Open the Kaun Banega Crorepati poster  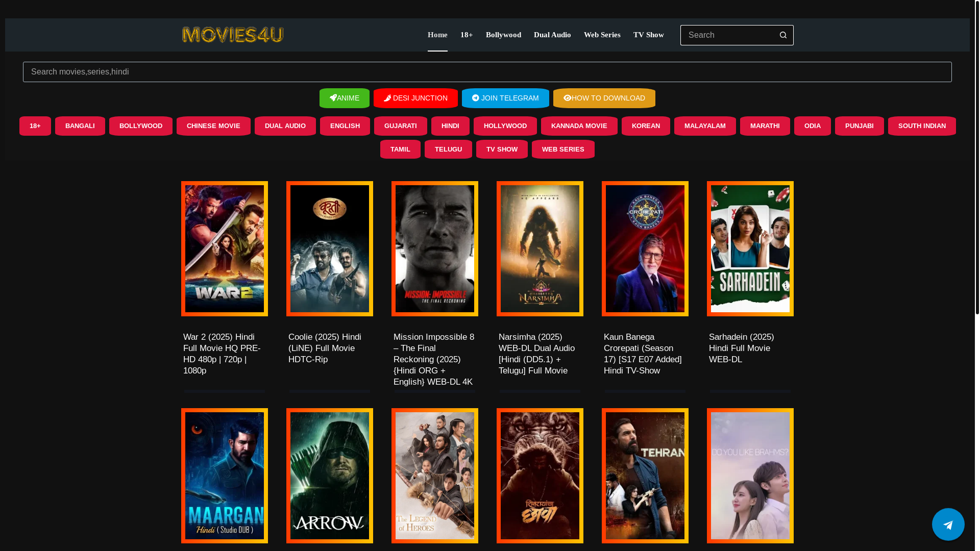tap(645, 248)
